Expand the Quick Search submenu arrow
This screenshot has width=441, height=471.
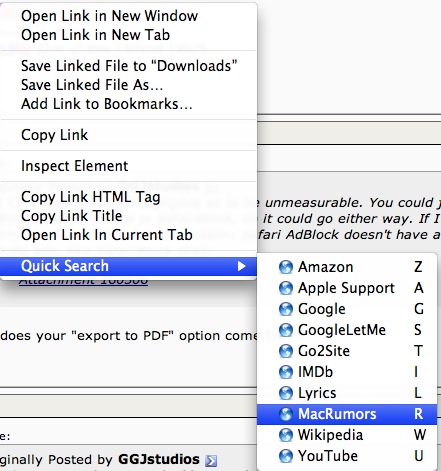241,266
